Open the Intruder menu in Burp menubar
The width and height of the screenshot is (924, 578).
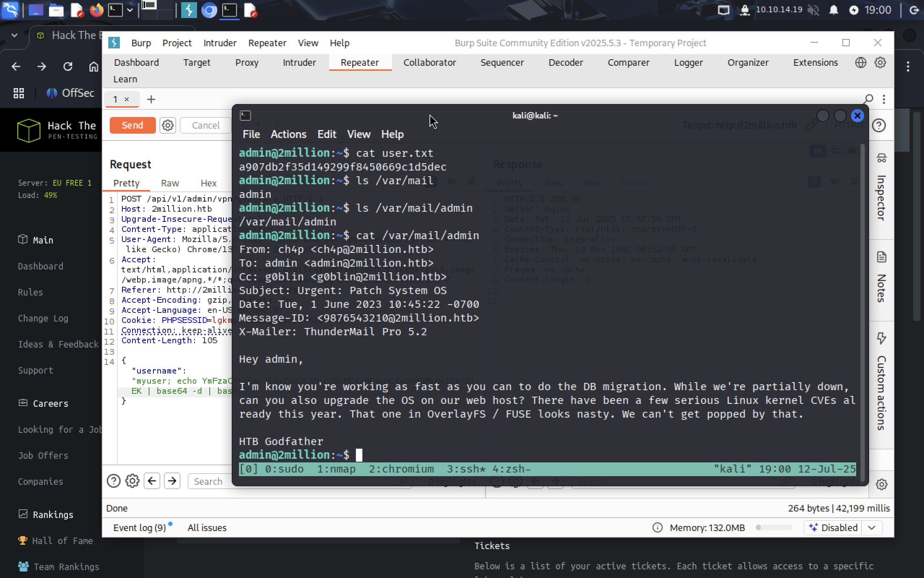pyautogui.click(x=220, y=43)
